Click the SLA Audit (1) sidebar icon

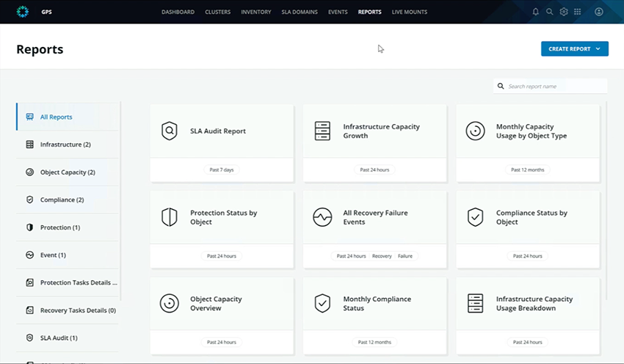pyautogui.click(x=30, y=338)
